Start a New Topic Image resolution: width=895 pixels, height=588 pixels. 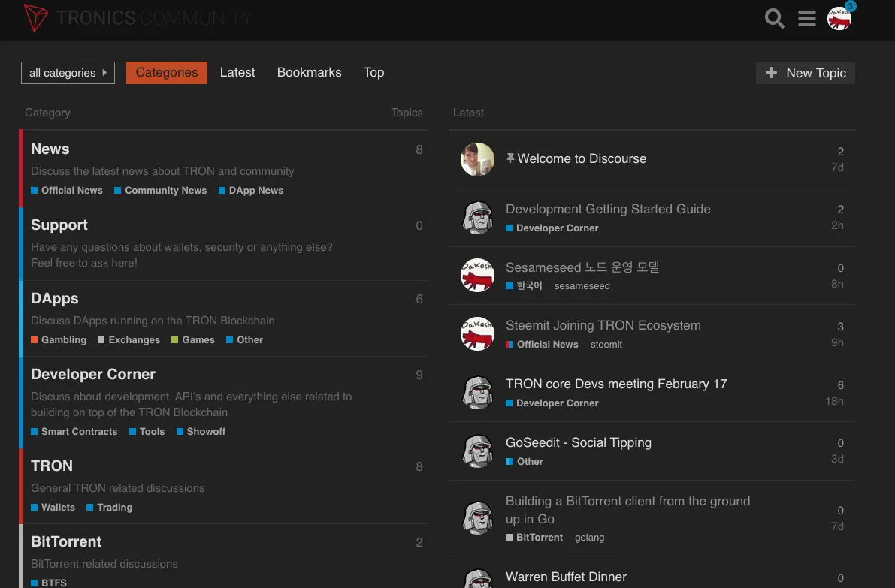(x=806, y=72)
